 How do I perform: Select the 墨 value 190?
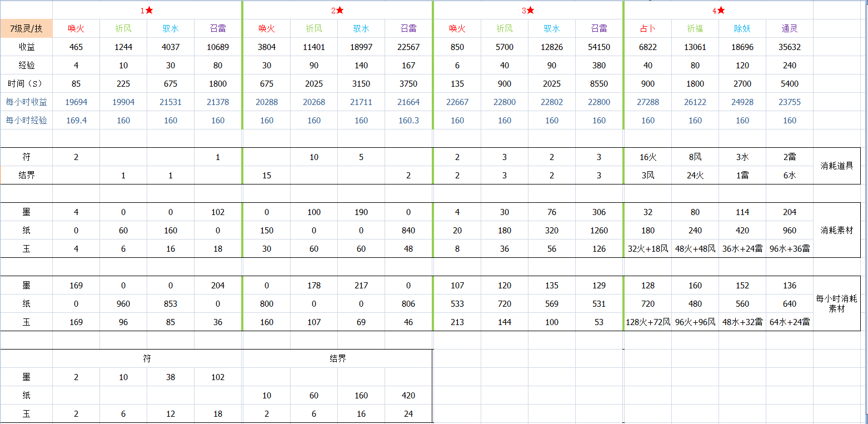click(361, 212)
